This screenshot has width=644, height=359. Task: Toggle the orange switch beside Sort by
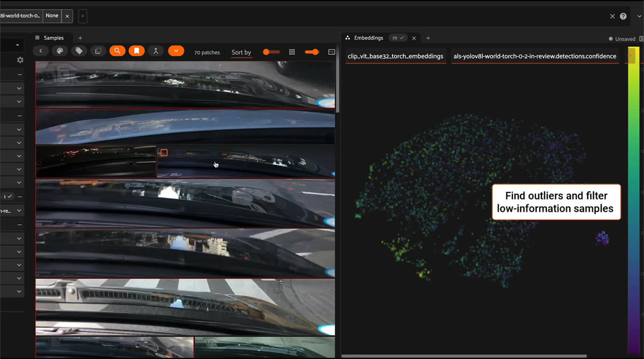tap(271, 52)
